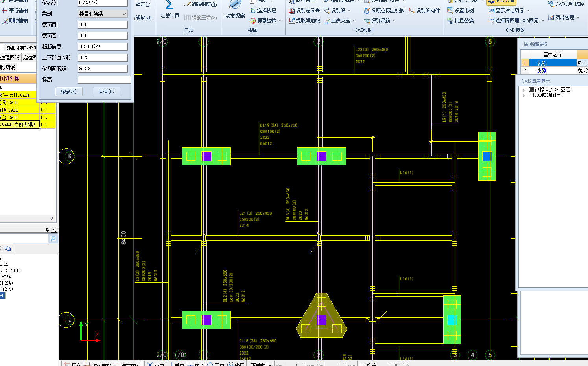Image resolution: width=588 pixels, height=366 pixels.
Task: Click 查改支座 tool
Action: (337, 21)
